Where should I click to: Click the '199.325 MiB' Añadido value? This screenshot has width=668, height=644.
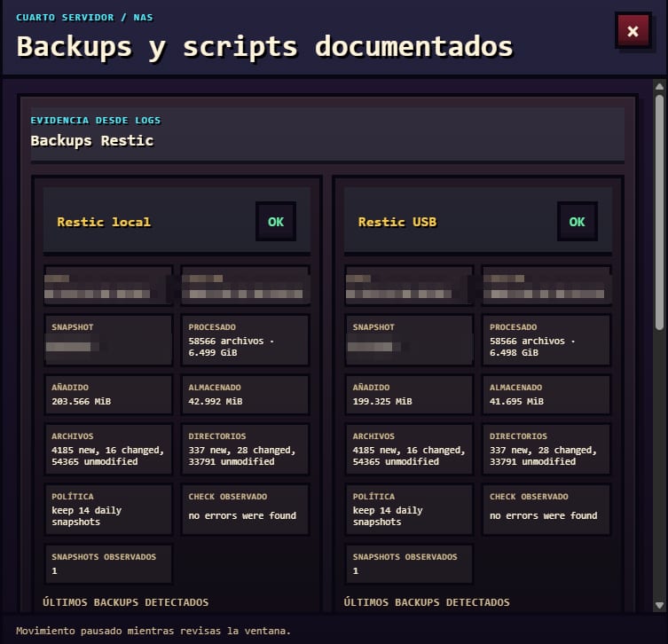pos(382,401)
